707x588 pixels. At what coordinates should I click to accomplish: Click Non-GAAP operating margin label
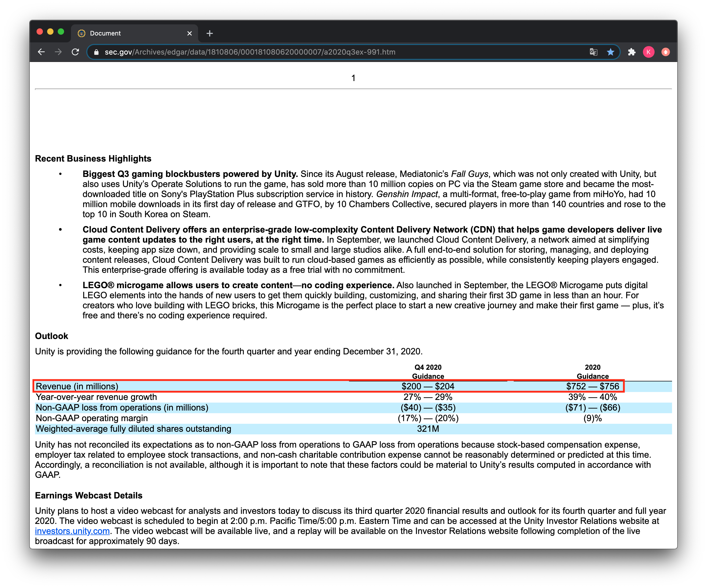[x=92, y=418]
